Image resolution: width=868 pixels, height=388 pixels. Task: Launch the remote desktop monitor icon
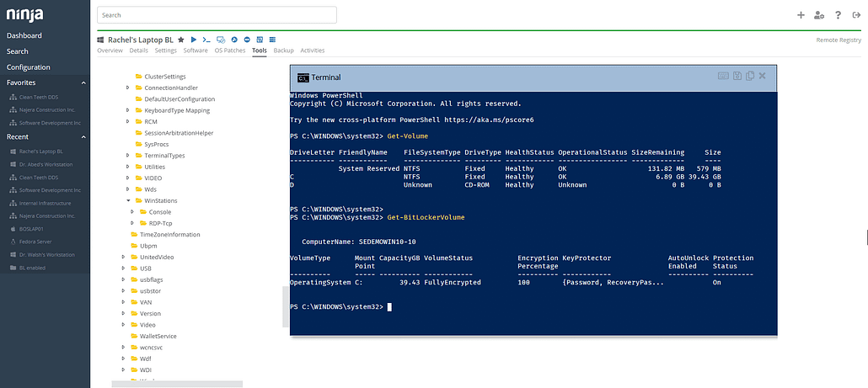pos(221,40)
